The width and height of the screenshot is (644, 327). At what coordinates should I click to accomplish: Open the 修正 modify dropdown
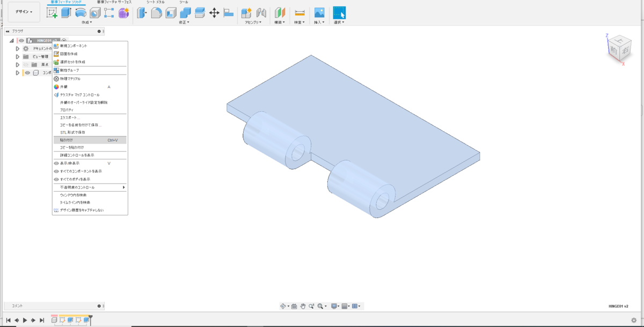coord(185,23)
